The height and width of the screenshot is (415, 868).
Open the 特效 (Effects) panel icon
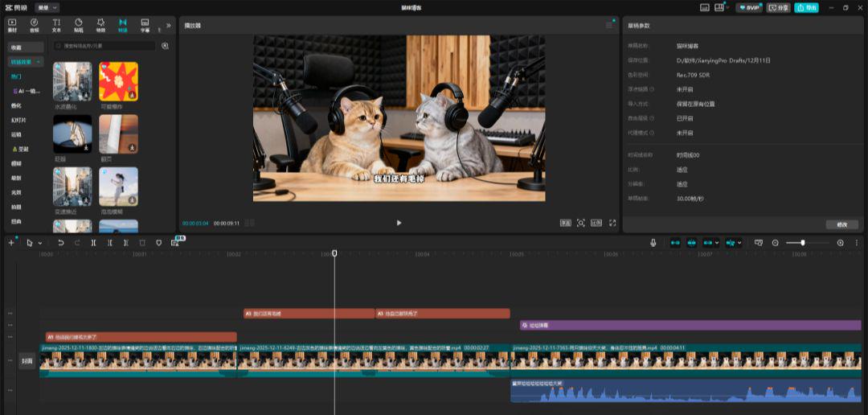click(x=100, y=25)
